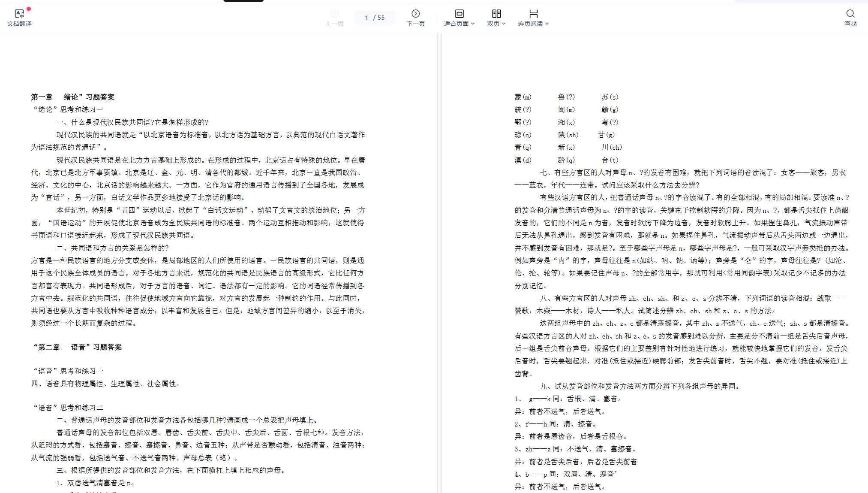Viewport: 868px width, 493px height.
Task: Click the 查找 text label
Action: 850,24
